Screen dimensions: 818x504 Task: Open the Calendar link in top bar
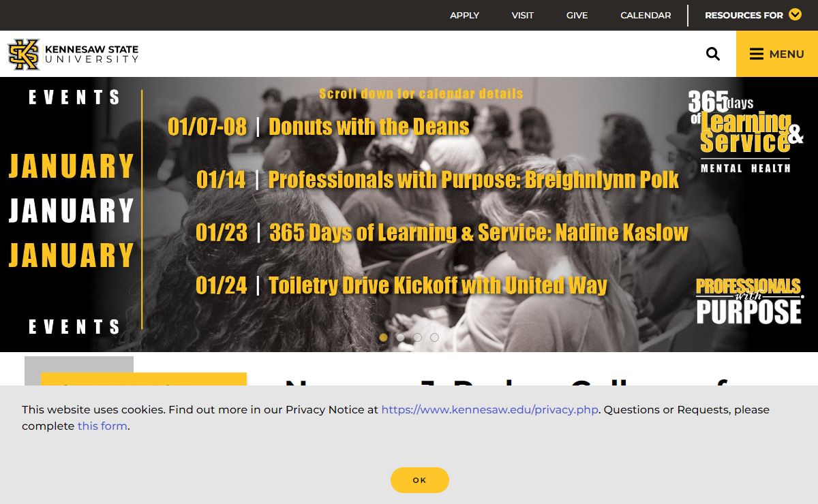pyautogui.click(x=646, y=15)
